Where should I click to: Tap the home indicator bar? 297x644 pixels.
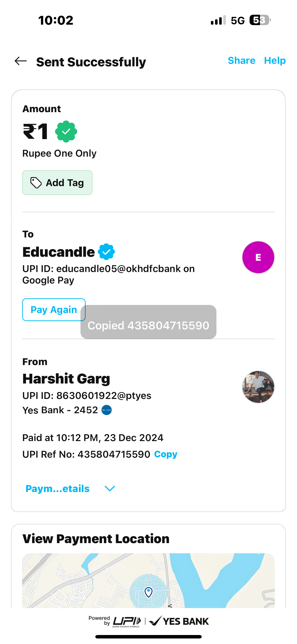pos(148,637)
